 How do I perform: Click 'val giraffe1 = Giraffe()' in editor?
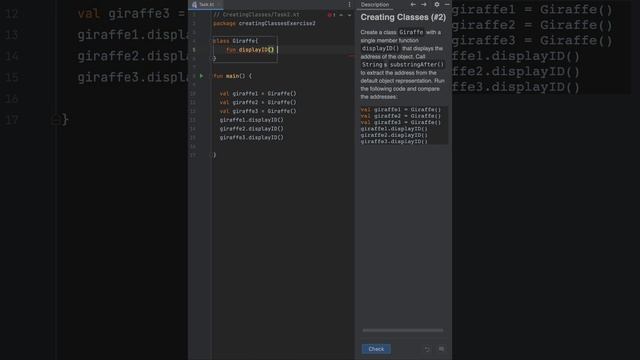258,93
